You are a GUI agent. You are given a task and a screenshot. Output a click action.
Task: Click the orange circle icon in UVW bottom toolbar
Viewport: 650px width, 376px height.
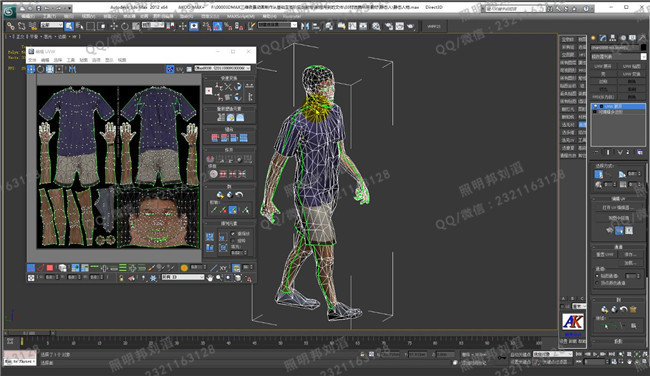click(x=184, y=268)
